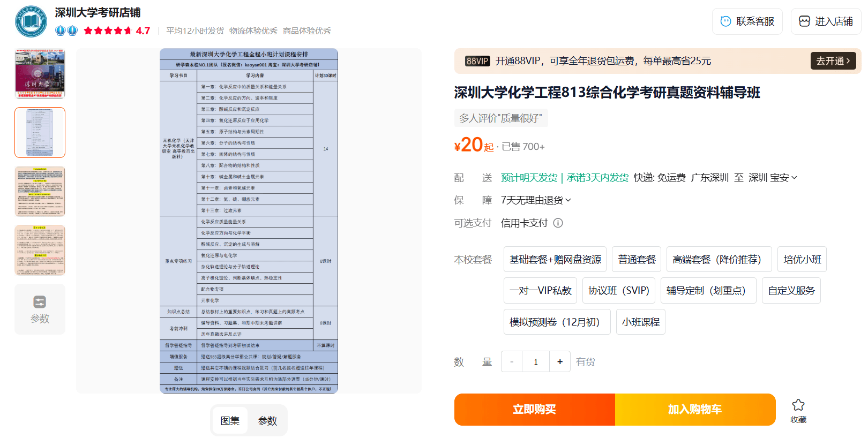Open the 参数 sidebar icon button

coord(40,309)
